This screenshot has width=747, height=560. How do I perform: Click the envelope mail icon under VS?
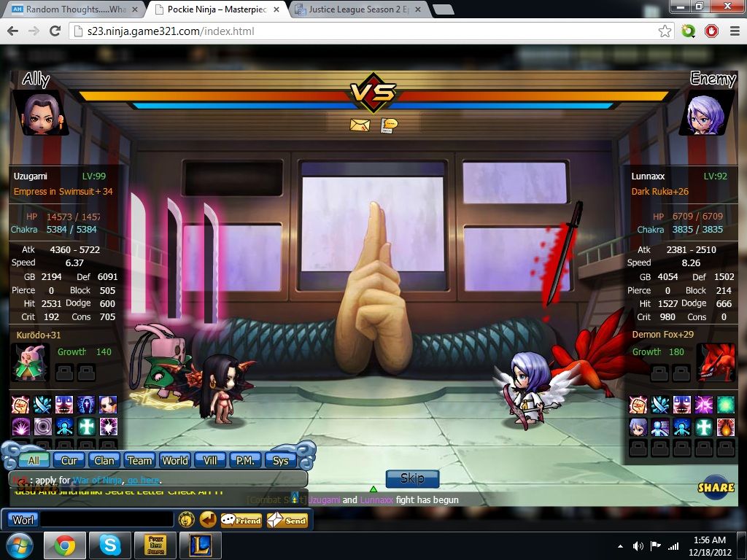[360, 125]
